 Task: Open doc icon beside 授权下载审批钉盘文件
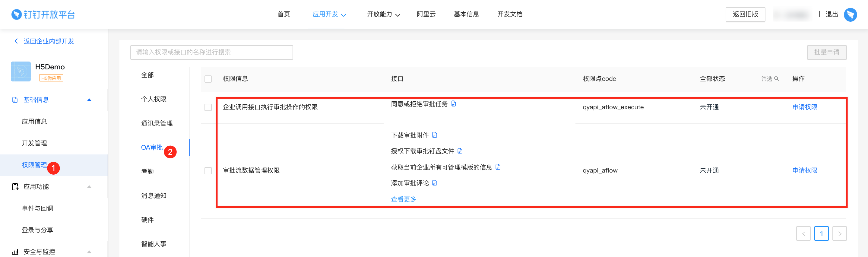460,151
